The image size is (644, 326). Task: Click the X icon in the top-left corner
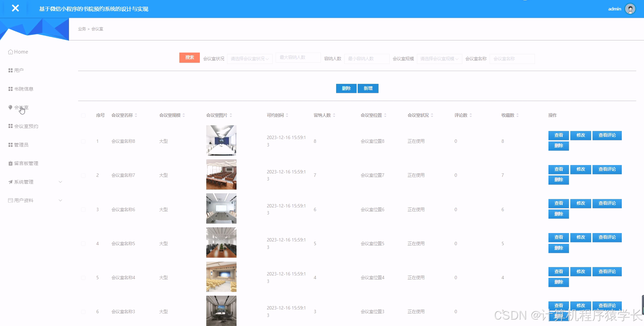click(x=15, y=8)
